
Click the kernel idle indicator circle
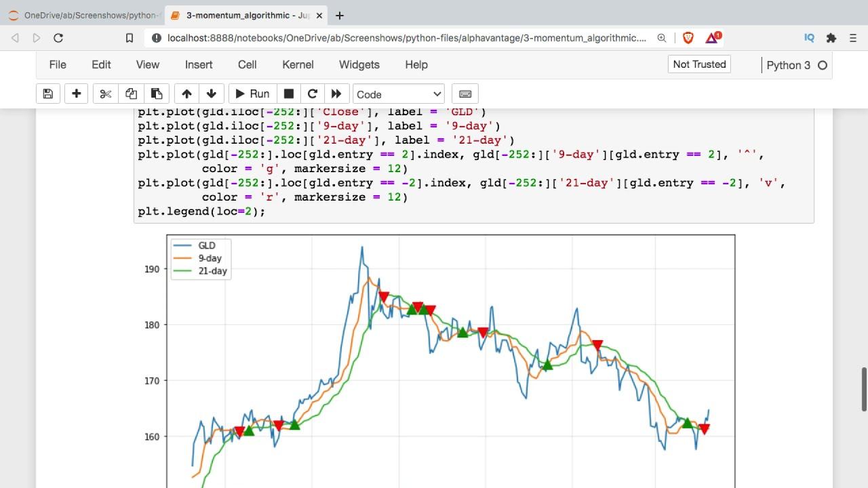coord(823,66)
